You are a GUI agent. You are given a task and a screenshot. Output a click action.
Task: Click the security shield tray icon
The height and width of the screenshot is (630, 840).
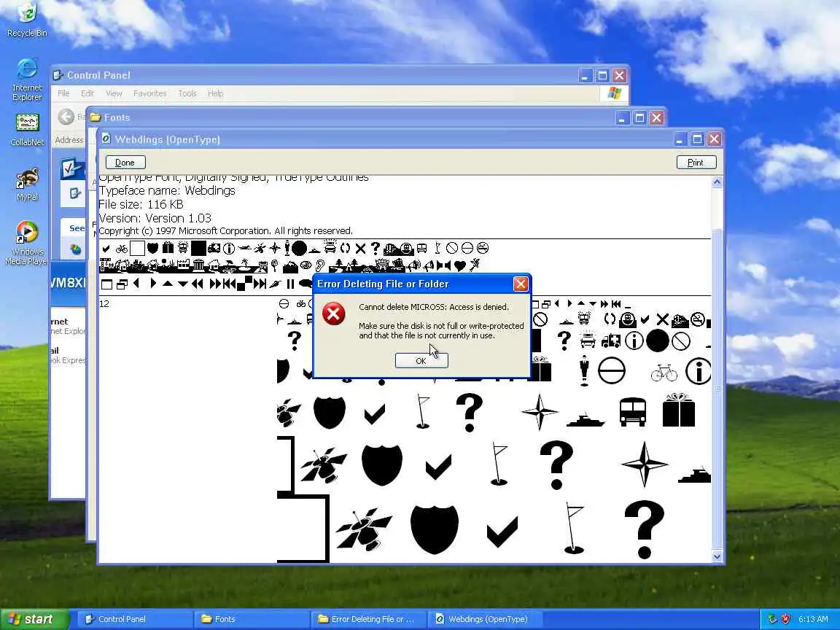pyautogui.click(x=786, y=619)
